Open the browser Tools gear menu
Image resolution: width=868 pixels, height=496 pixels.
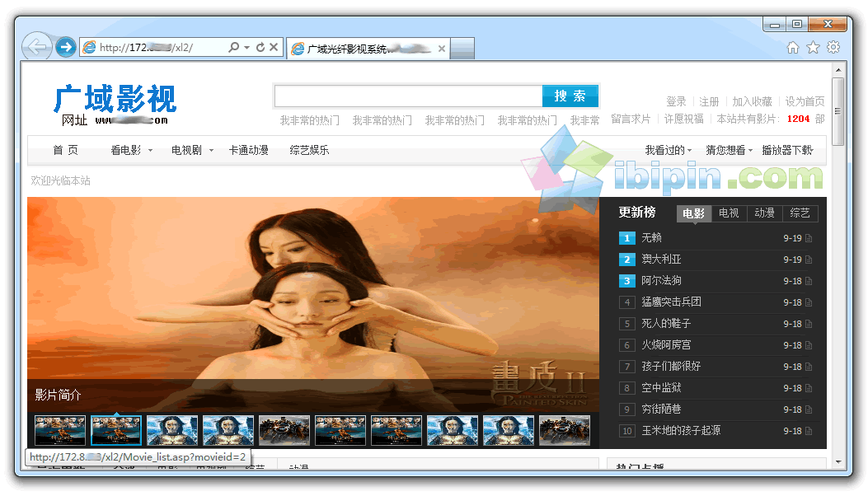pos(833,48)
